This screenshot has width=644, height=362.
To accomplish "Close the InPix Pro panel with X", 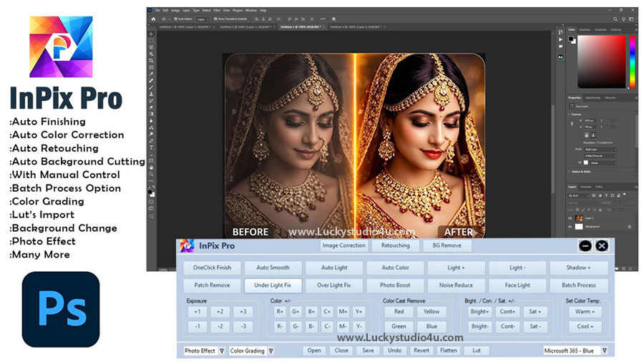I will (x=602, y=246).
